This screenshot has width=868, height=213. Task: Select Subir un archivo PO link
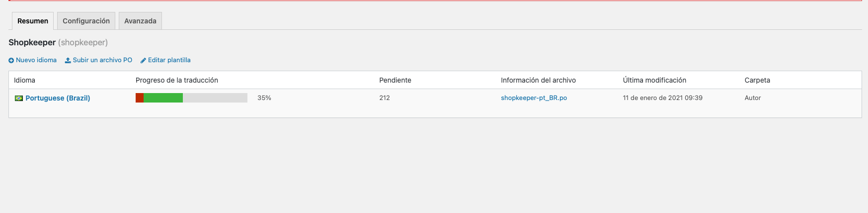tap(102, 60)
